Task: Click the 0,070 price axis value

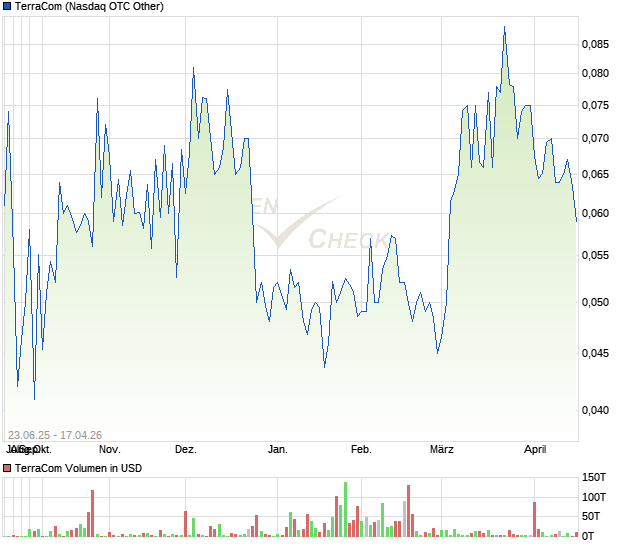Action: (x=595, y=138)
